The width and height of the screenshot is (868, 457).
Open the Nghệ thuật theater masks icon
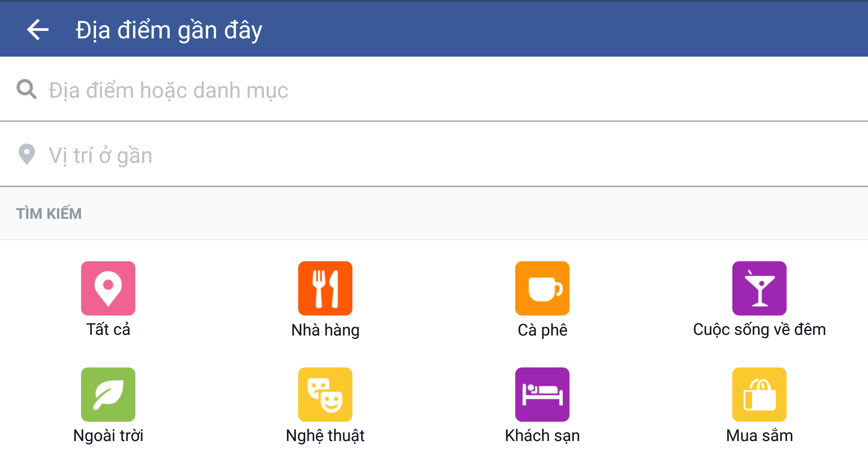coord(325,394)
